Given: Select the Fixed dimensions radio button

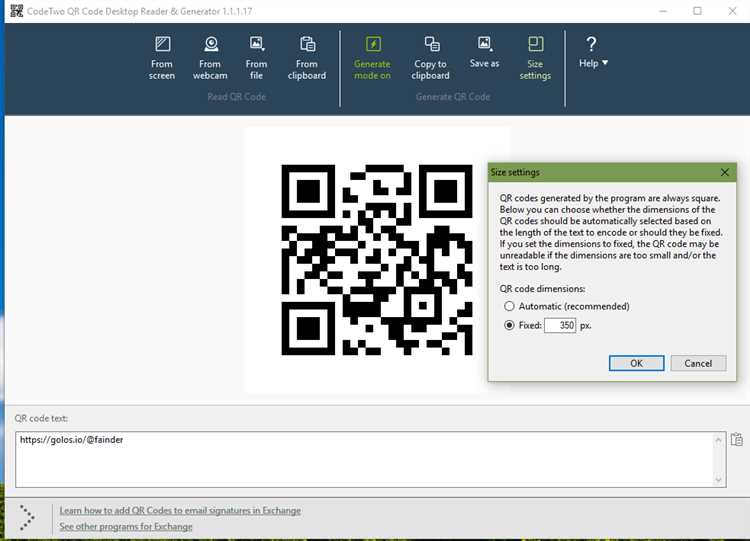Looking at the screenshot, I should 510,326.
